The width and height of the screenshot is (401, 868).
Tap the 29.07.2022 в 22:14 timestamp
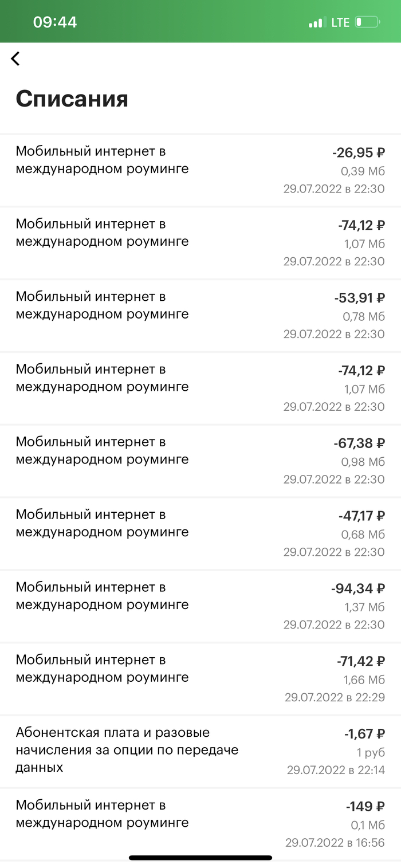(x=336, y=770)
